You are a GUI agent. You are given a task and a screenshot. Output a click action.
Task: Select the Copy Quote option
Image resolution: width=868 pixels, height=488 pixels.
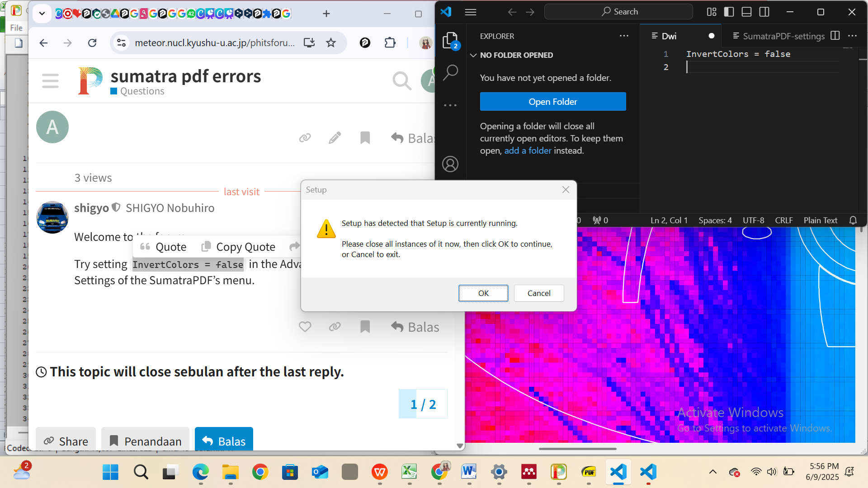point(238,247)
